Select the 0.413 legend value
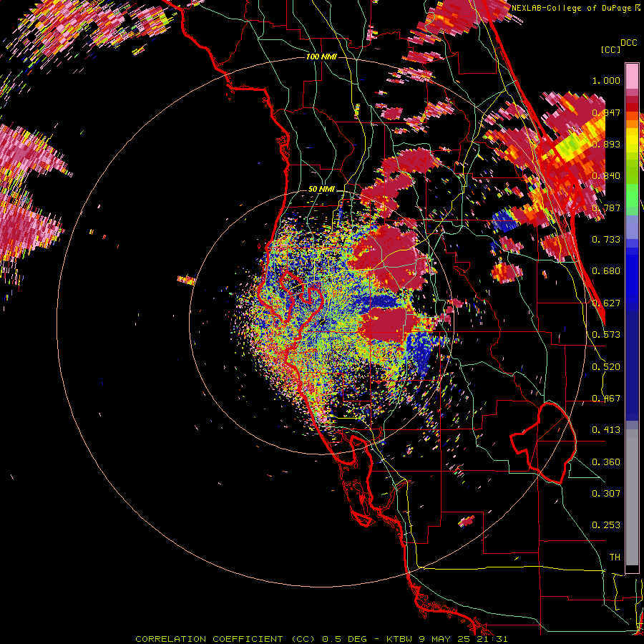 [606, 430]
